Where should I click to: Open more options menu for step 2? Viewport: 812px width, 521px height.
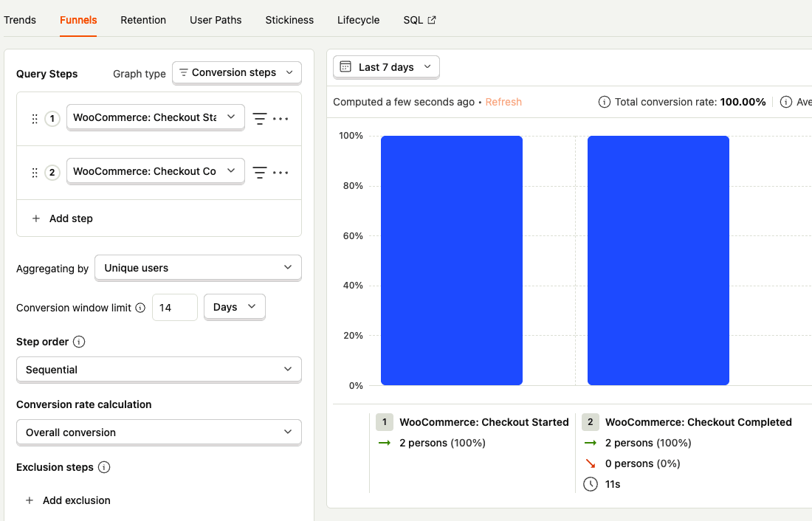(x=281, y=173)
